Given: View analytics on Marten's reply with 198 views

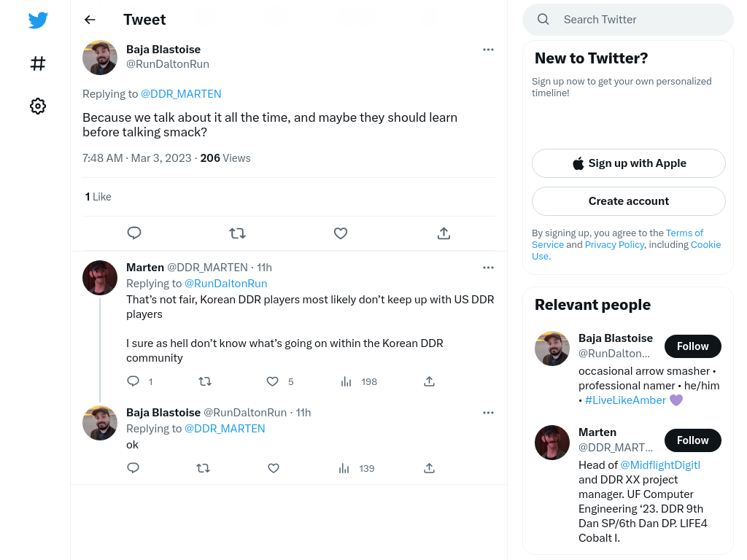Looking at the screenshot, I should [x=359, y=381].
